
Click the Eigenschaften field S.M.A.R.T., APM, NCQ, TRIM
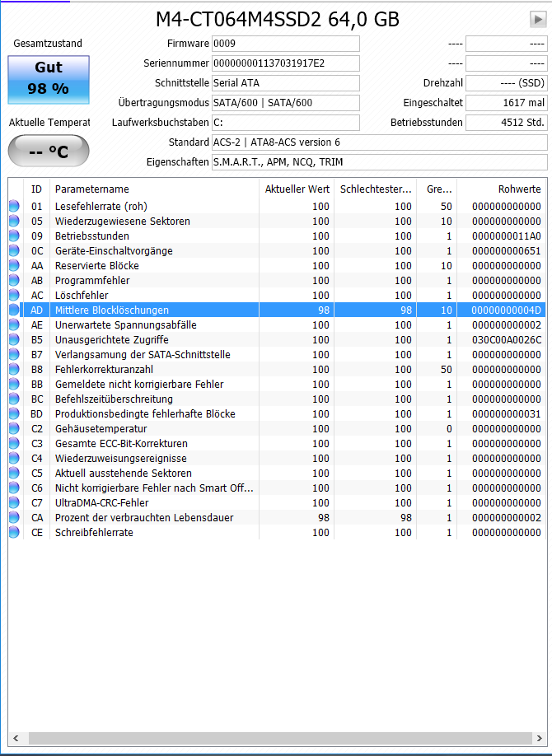tap(380, 162)
